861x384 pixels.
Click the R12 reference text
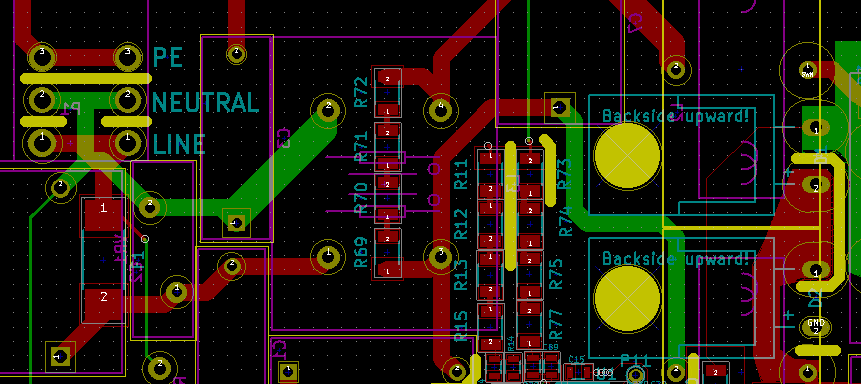click(461, 224)
